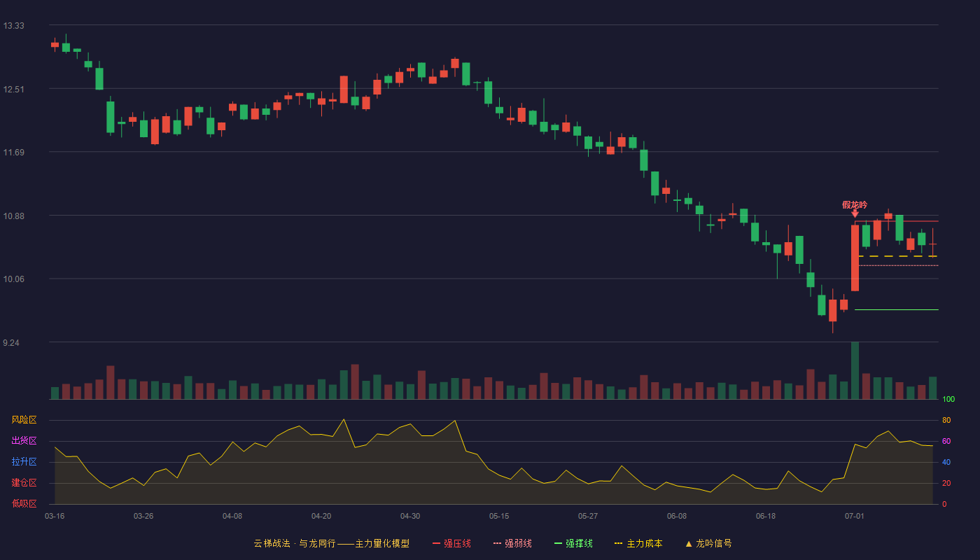Select the 拉升区 zone label
The image size is (980, 560).
tap(24, 462)
